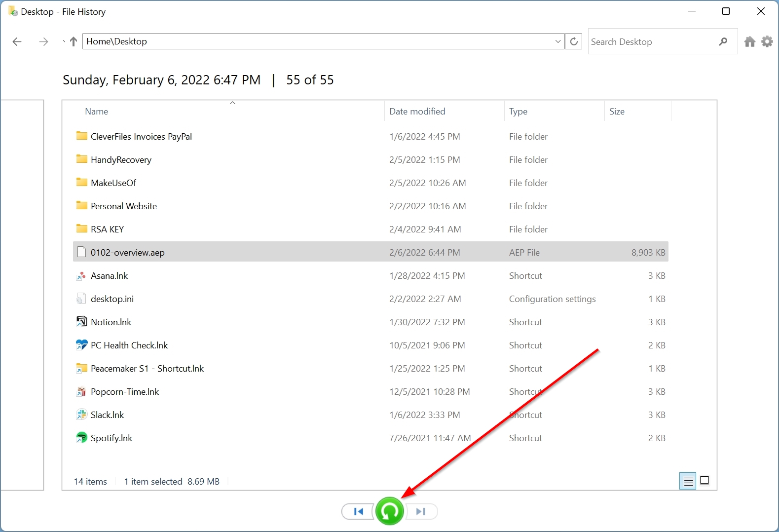Open recent locations dropdown arrow
Screen dimensions: 779x532
click(64, 42)
